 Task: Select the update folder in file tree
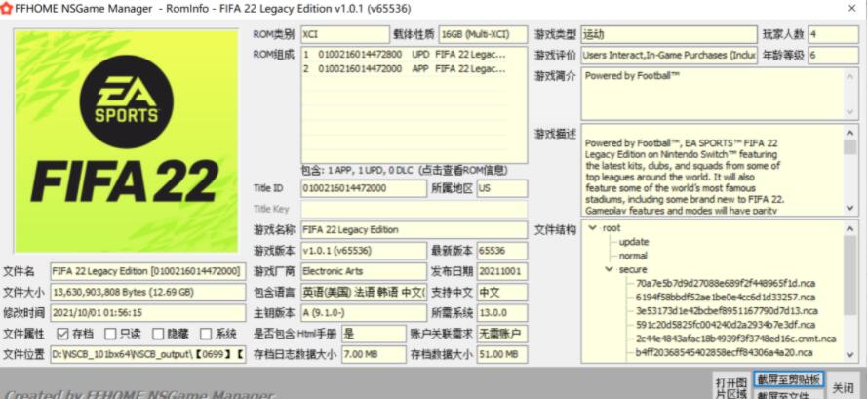tap(634, 242)
